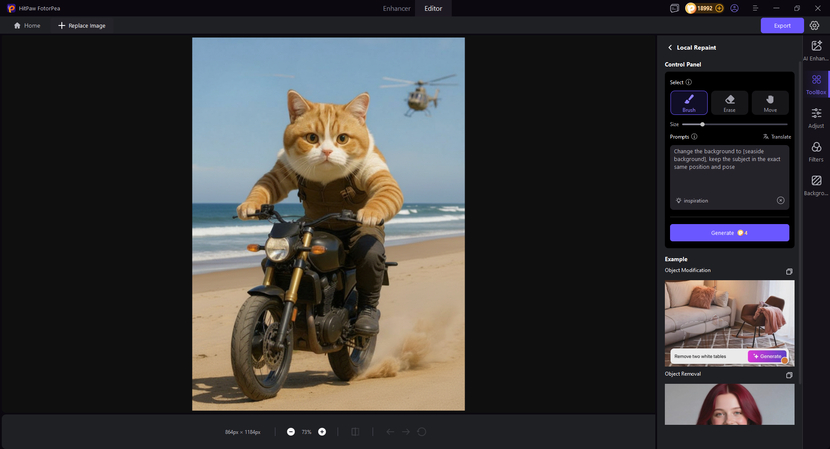Show info tooltip next to Select
Image resolution: width=830 pixels, height=449 pixels.
point(689,82)
